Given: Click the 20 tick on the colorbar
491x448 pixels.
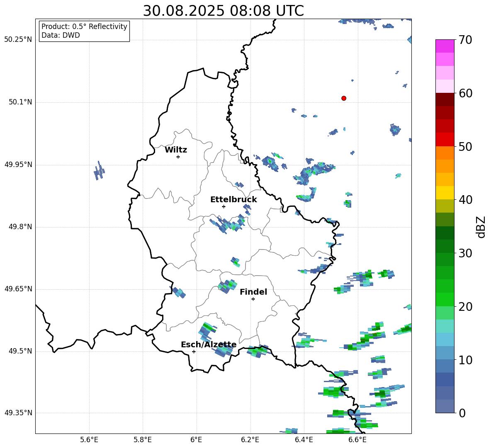Looking at the screenshot, I should click(465, 307).
